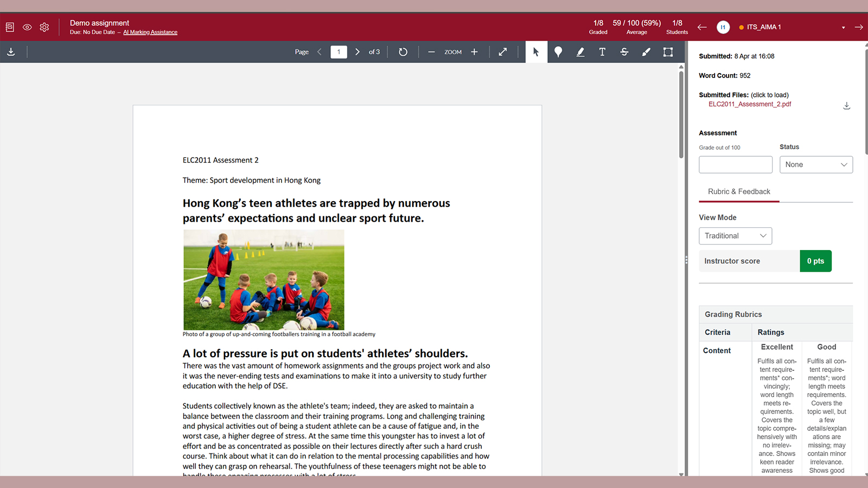
Task: Download annotated document from toolbar
Action: pyautogui.click(x=11, y=52)
